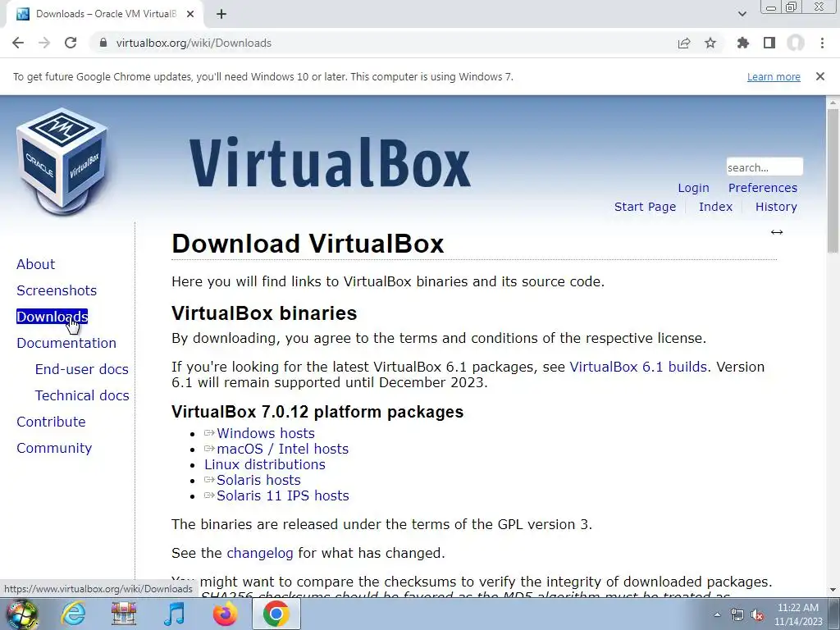Open the History page
This screenshot has width=840, height=630.
pyautogui.click(x=776, y=207)
